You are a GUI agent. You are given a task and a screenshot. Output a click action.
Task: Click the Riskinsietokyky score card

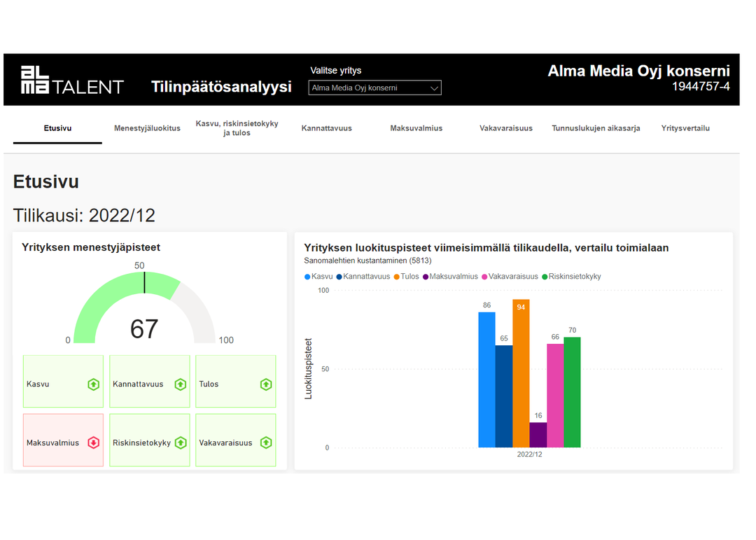click(150, 440)
